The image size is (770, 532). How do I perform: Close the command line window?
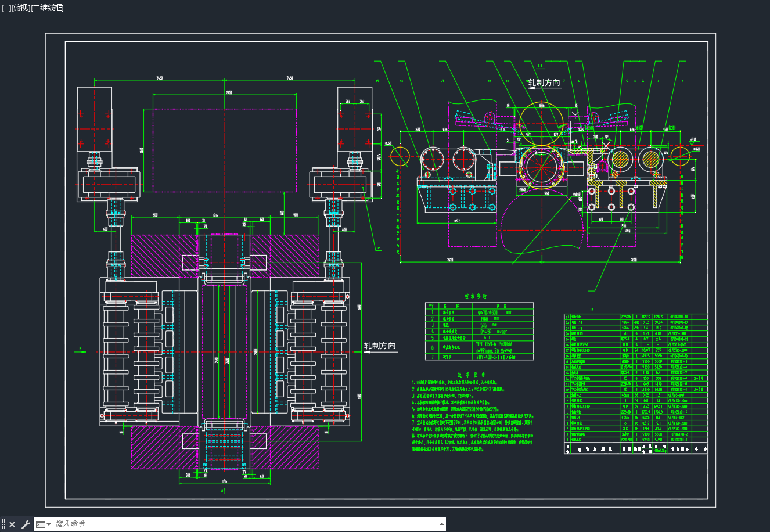point(12,524)
